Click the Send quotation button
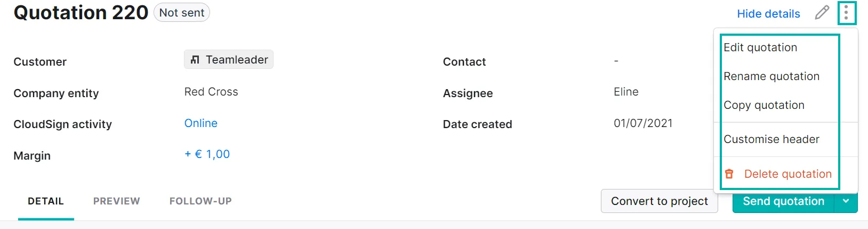This screenshot has height=229, width=868. (783, 201)
